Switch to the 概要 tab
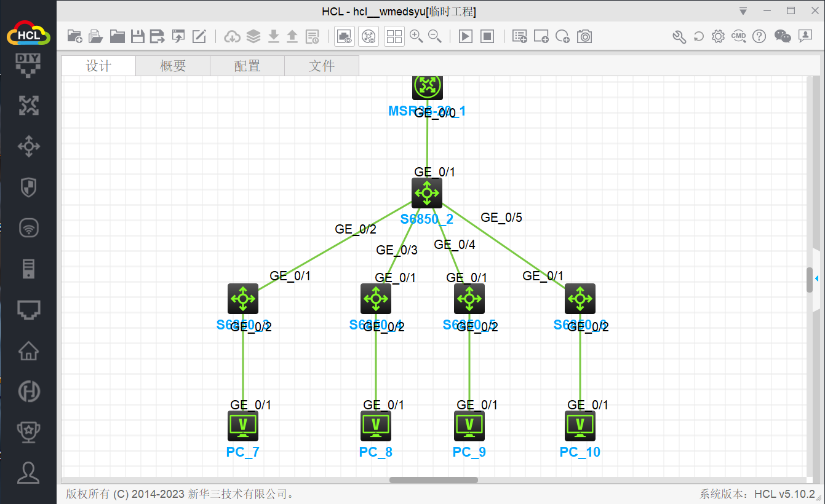The image size is (825, 504). 173,66
